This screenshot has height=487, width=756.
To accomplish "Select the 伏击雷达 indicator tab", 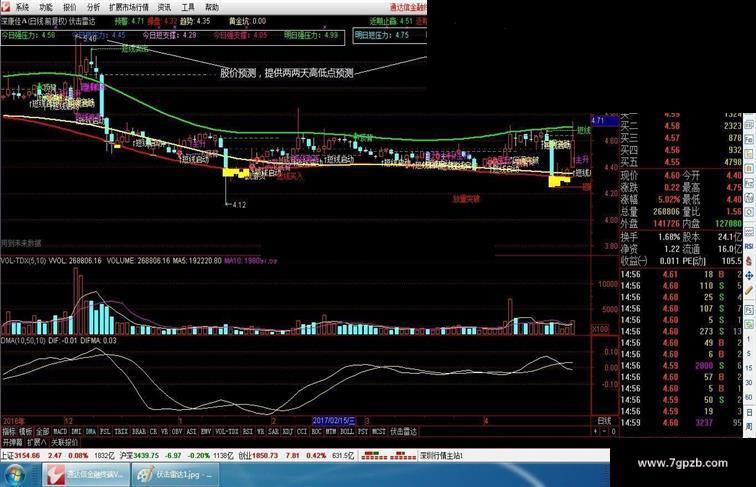I will [x=404, y=432].
